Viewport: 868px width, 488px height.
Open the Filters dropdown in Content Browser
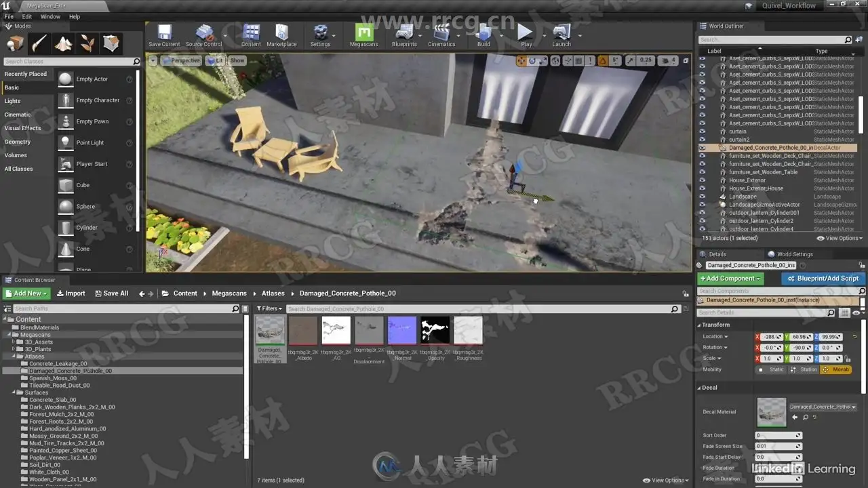tap(269, 308)
